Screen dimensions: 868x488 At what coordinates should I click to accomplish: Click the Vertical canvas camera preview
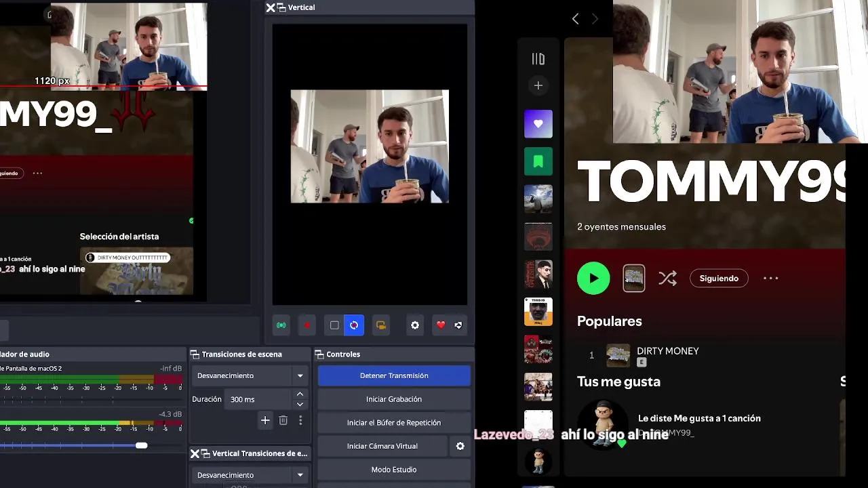click(x=370, y=146)
